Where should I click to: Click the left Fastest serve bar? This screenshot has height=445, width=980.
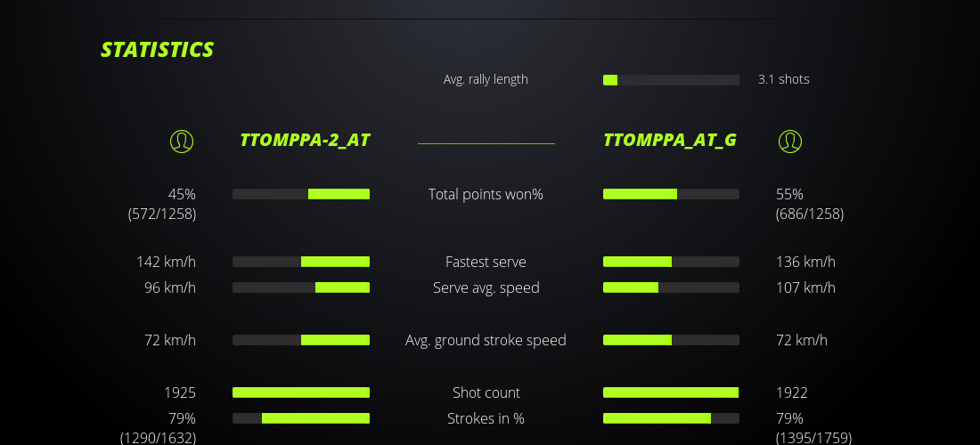(301, 262)
